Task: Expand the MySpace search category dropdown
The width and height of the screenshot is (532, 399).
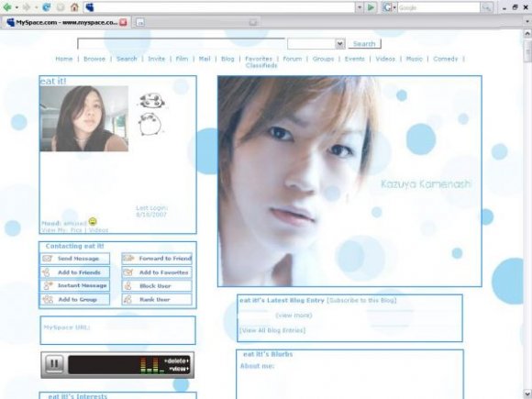Action: pos(340,44)
